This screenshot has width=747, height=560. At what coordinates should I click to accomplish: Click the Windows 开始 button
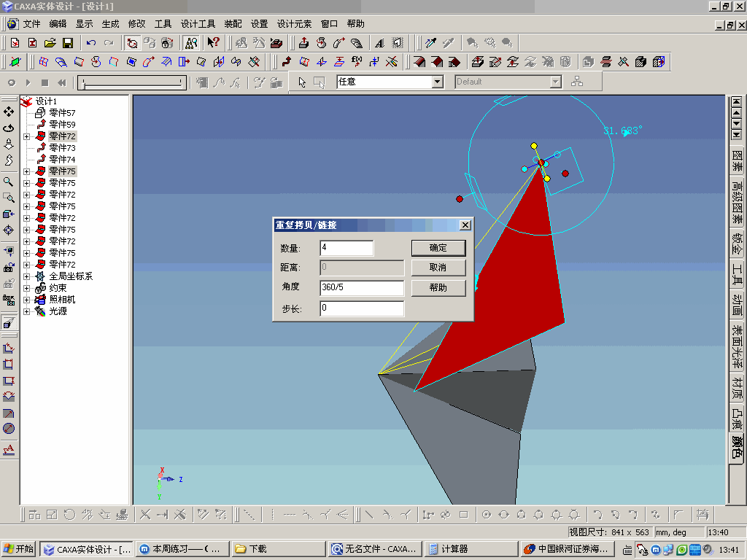coord(19,549)
